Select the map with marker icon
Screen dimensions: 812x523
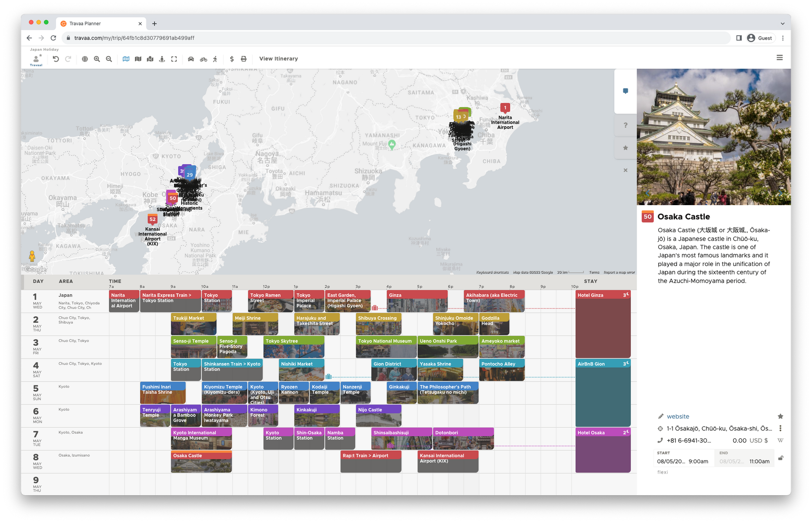(x=150, y=59)
